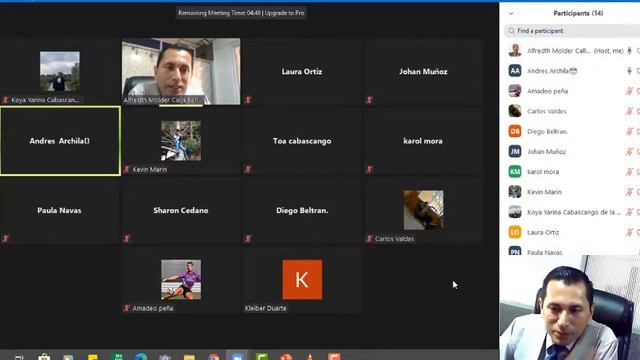Click Alfredth Molder avatar in participants list

[x=515, y=50]
